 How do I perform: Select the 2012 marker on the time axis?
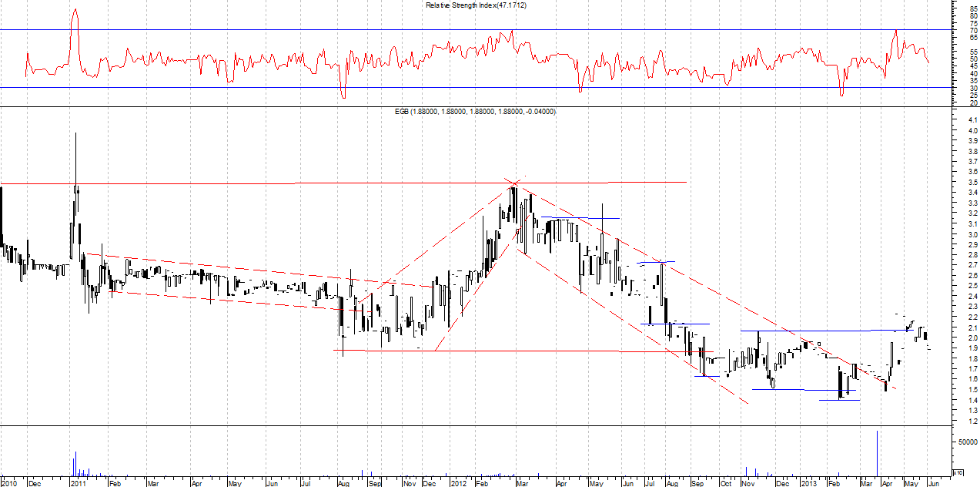click(x=457, y=483)
